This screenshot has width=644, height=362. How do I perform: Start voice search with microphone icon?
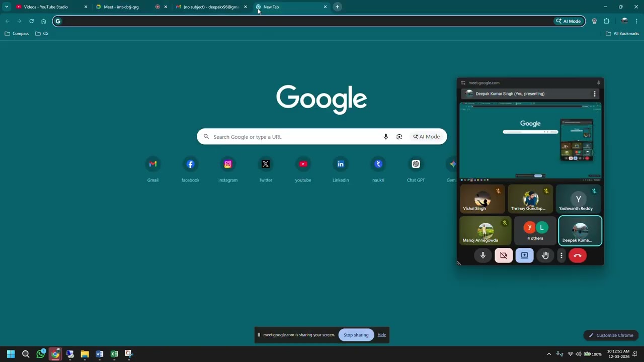[386, 137]
